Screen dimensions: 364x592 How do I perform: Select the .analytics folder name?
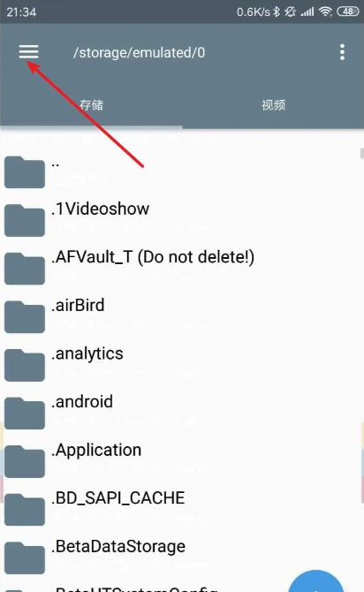coord(87,353)
